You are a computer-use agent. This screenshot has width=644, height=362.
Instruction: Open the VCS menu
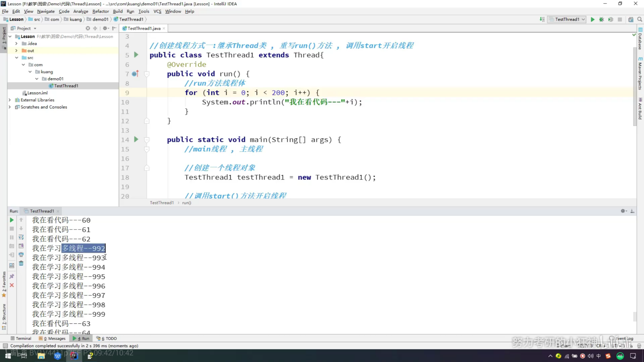coord(157,11)
